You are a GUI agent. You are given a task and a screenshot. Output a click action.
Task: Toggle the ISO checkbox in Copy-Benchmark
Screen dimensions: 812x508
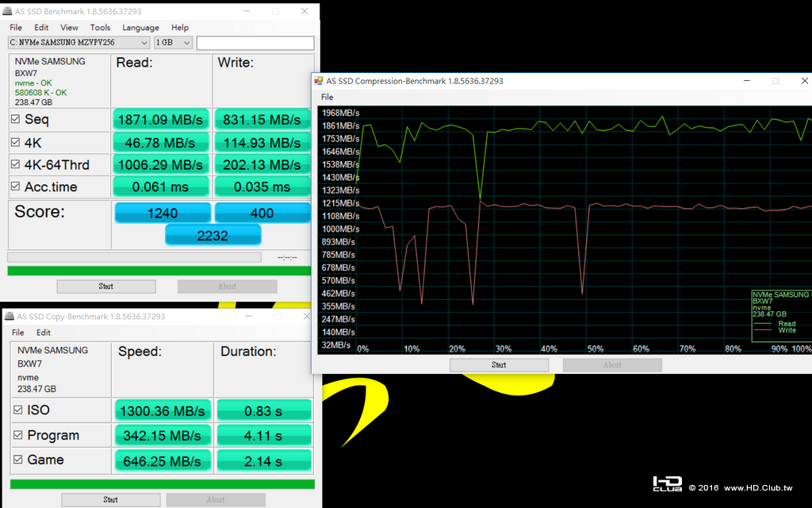point(18,410)
